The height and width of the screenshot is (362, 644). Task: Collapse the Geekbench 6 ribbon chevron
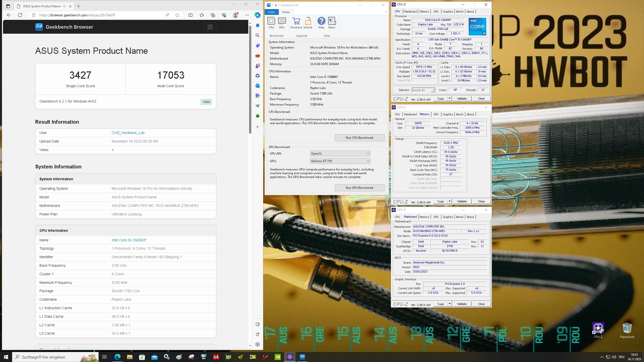click(x=386, y=12)
